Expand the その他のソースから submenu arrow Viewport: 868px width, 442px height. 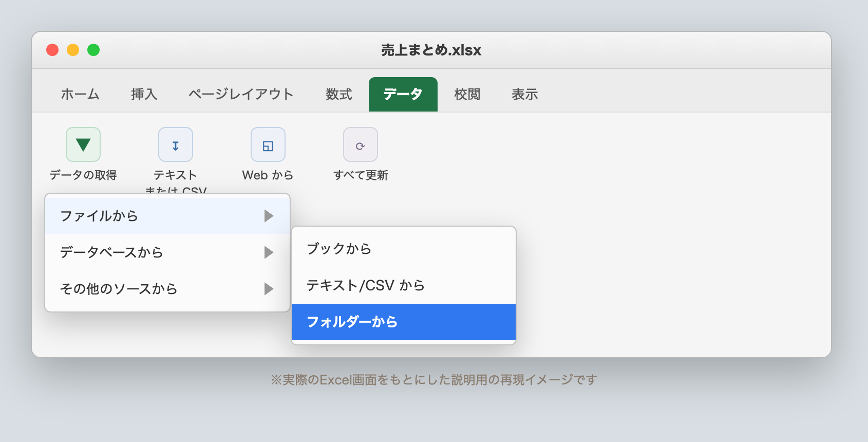pyautogui.click(x=269, y=289)
